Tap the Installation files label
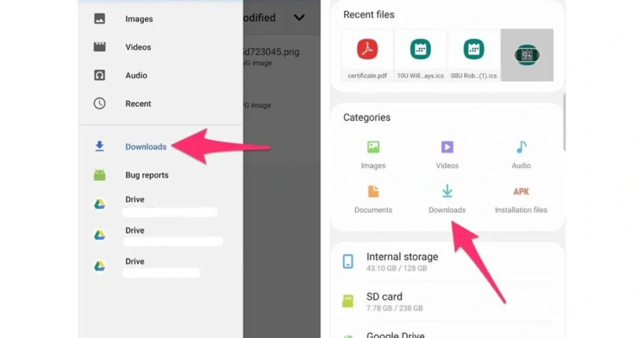 [x=521, y=210]
